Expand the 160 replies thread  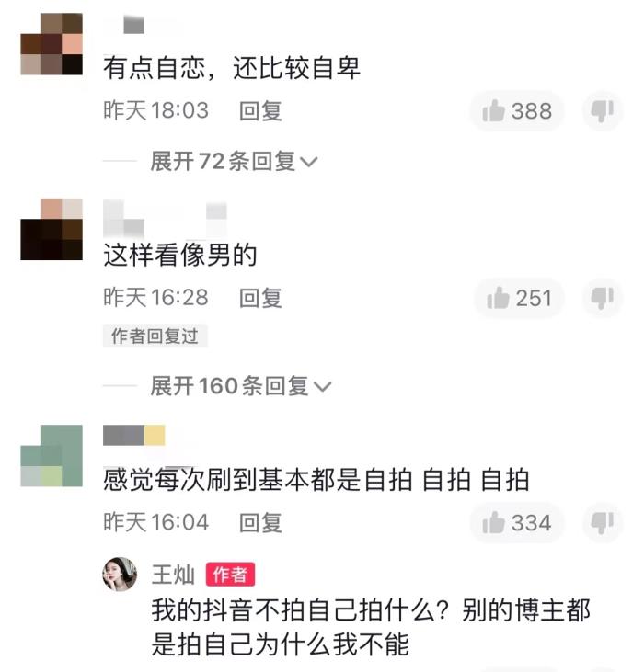(x=240, y=386)
